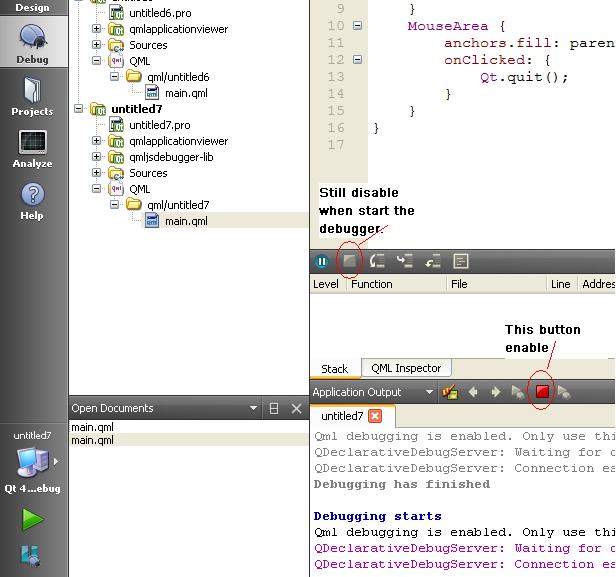Image resolution: width=616 pixels, height=577 pixels.
Task: Click re-run configuration icon in Application Output
Action: (518, 392)
